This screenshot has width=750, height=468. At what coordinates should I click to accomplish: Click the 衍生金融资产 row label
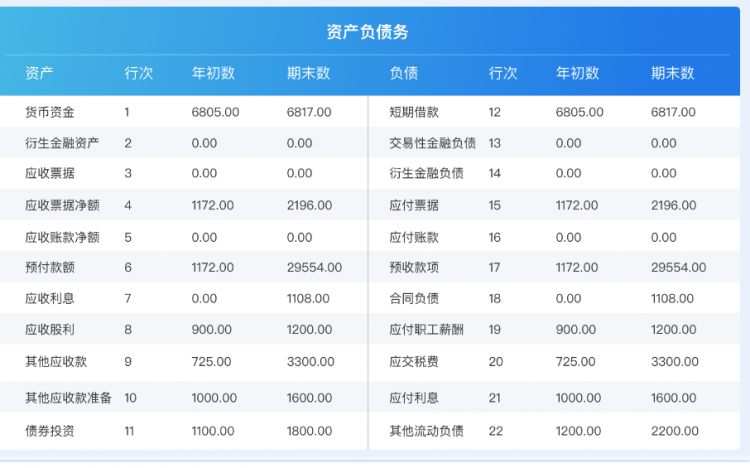[62, 143]
